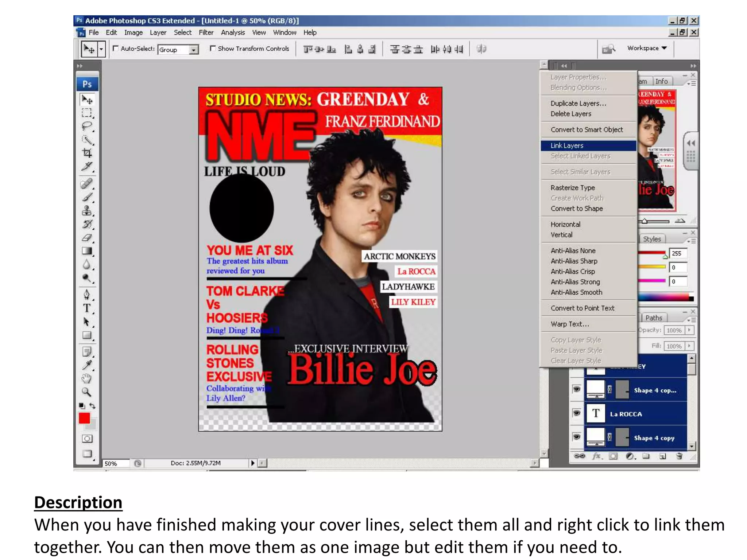Select the Rectangular Marquee tool

point(87,113)
